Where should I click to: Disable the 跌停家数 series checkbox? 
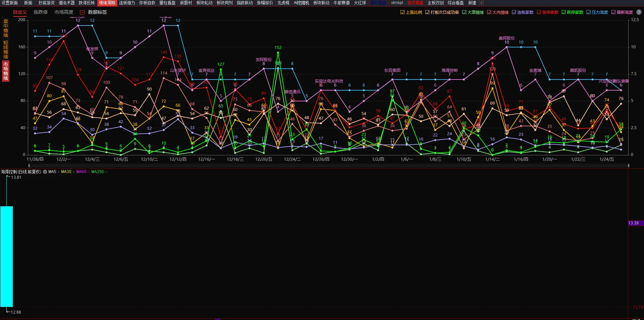tap(564, 12)
